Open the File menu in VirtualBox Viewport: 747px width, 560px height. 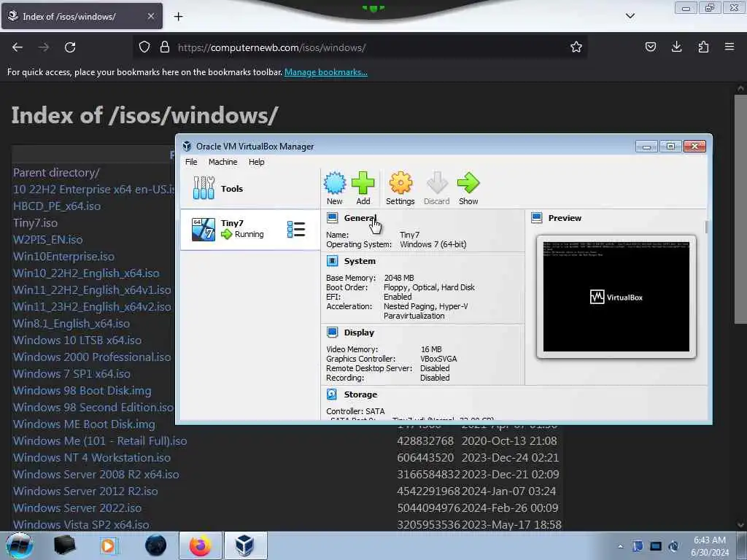191,162
